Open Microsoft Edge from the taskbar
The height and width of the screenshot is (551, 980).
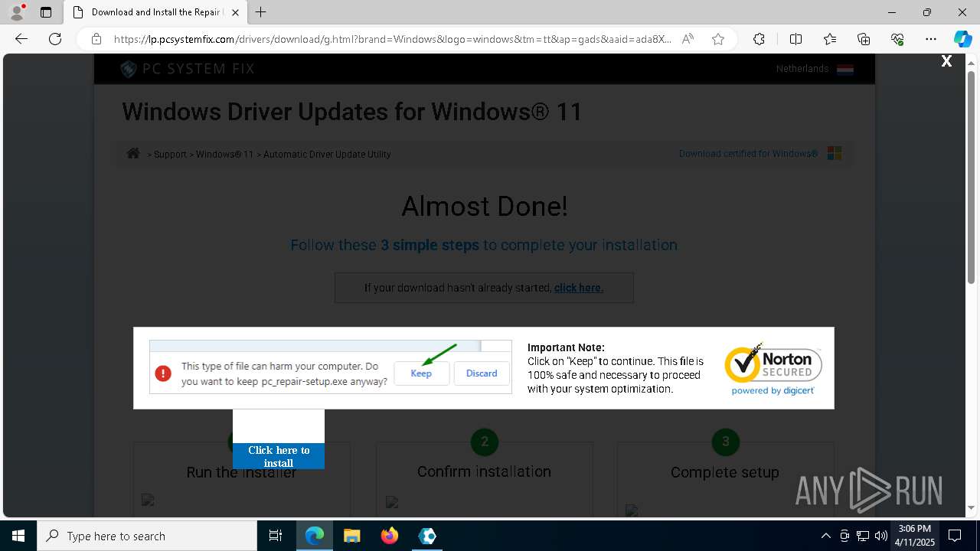315,536
